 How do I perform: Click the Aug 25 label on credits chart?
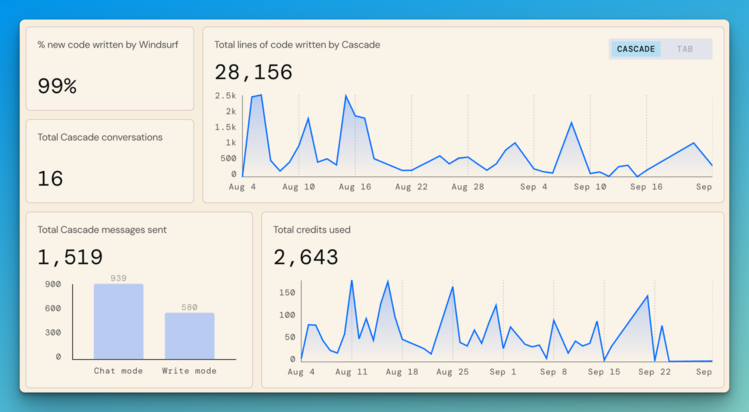click(452, 372)
